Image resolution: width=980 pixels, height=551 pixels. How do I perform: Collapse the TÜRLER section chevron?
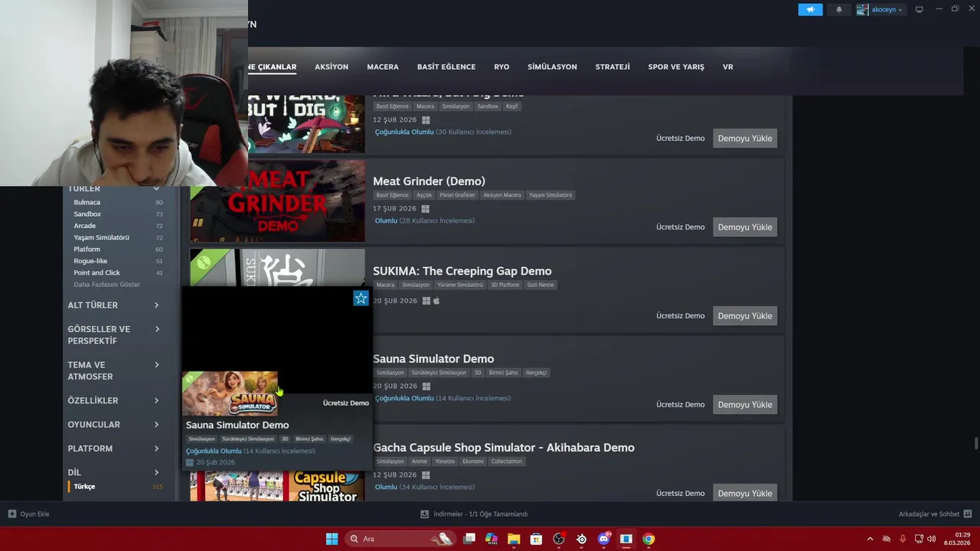click(156, 188)
